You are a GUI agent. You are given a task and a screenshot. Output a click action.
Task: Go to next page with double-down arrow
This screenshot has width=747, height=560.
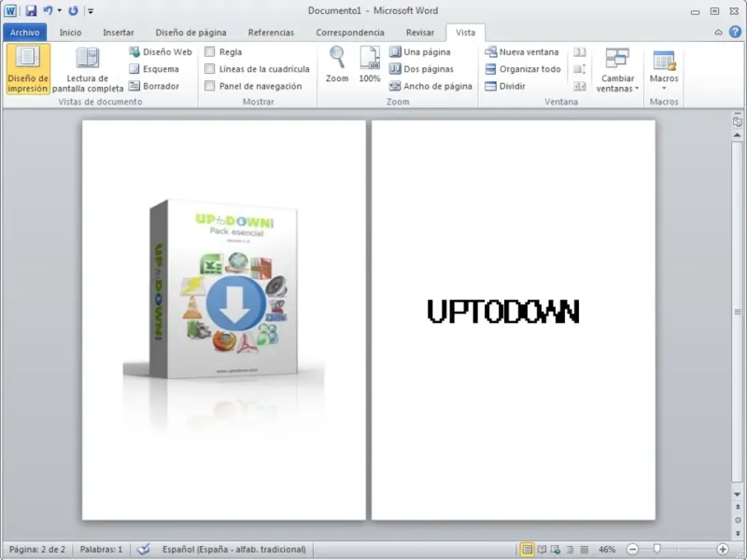coord(737,533)
